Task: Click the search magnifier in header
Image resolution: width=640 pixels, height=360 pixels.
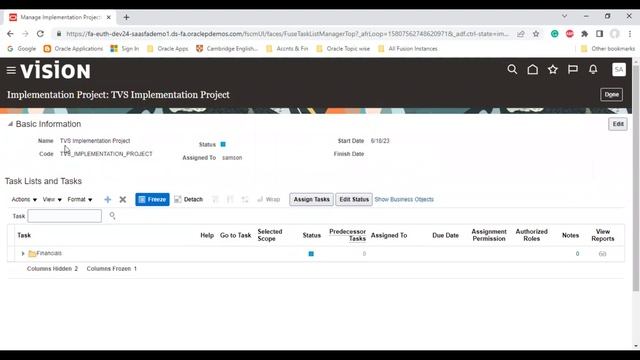Action: click(512, 69)
